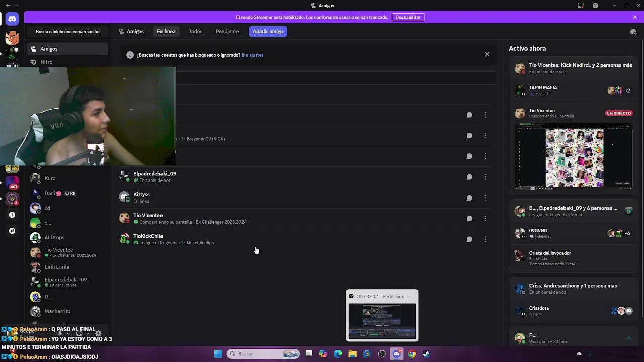
Task: Open TAPIR MAFIA voice channel entry
Action: (574, 90)
